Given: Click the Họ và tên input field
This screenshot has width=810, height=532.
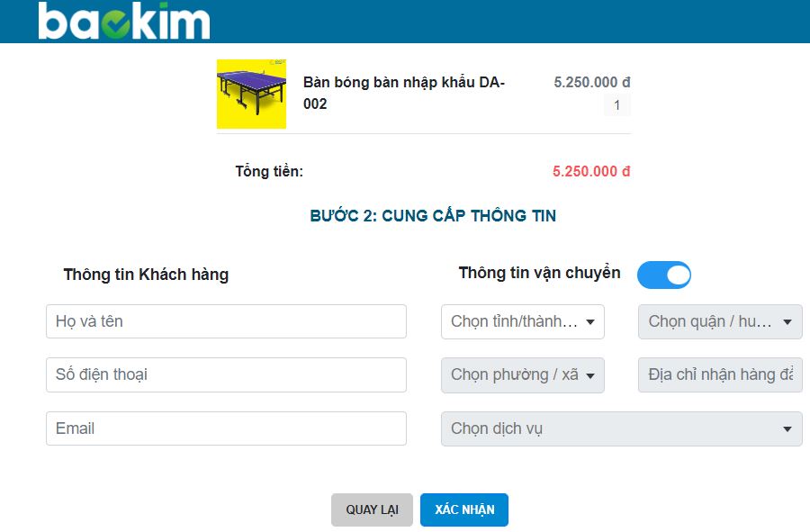Looking at the screenshot, I should click(225, 321).
